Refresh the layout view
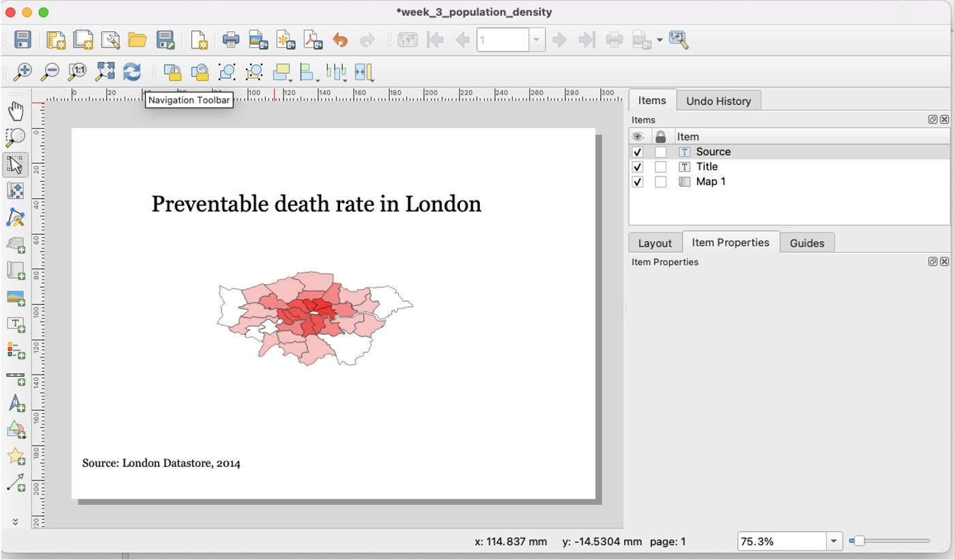The image size is (954, 560). (x=132, y=72)
